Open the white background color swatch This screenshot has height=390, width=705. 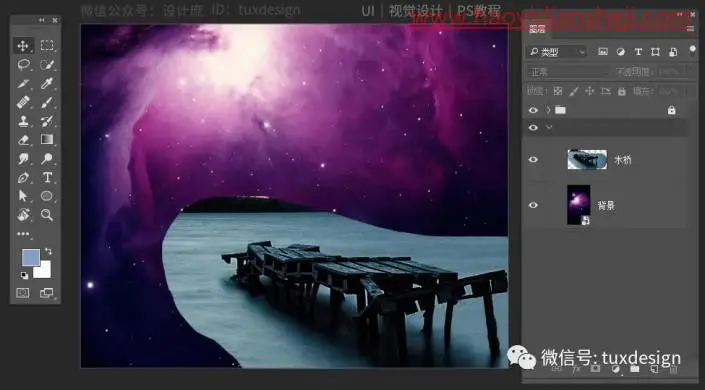click(45, 272)
